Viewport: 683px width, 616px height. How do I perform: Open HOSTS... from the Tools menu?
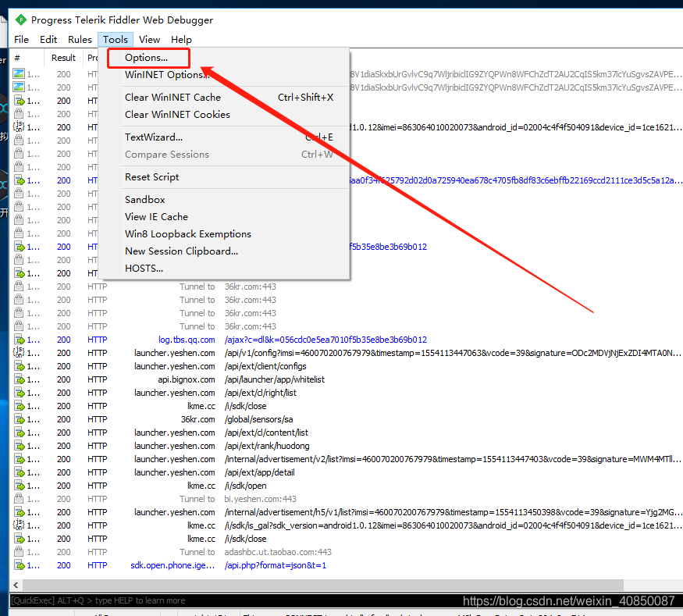click(224, 269)
